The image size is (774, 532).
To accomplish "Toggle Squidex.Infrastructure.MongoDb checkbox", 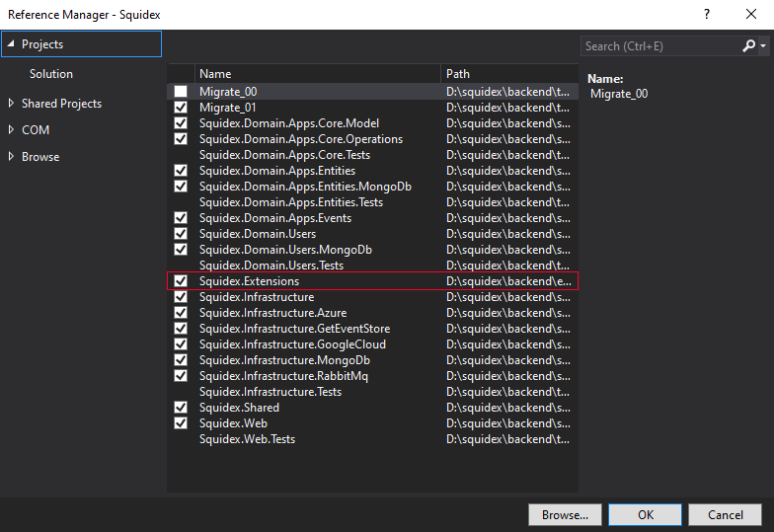I will click(181, 359).
